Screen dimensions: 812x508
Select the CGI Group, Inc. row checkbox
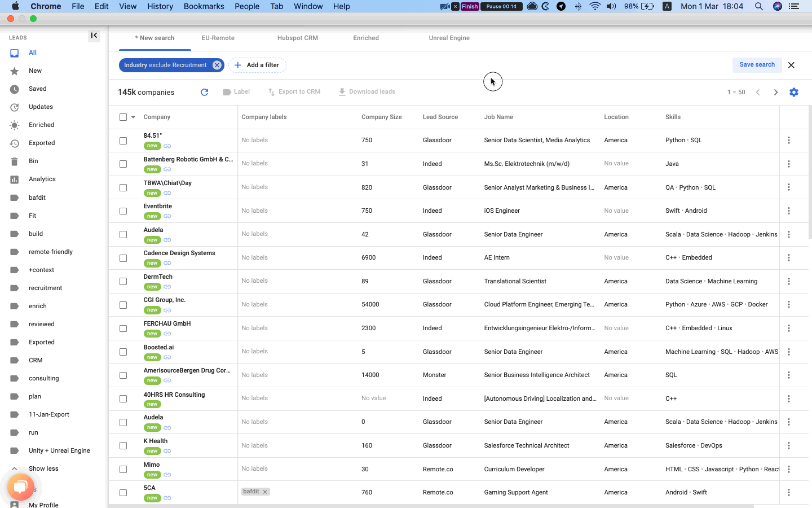(x=123, y=305)
